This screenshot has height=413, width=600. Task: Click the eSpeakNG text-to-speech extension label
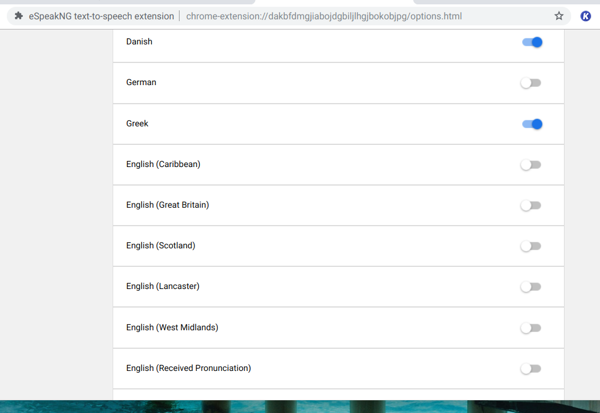101,16
